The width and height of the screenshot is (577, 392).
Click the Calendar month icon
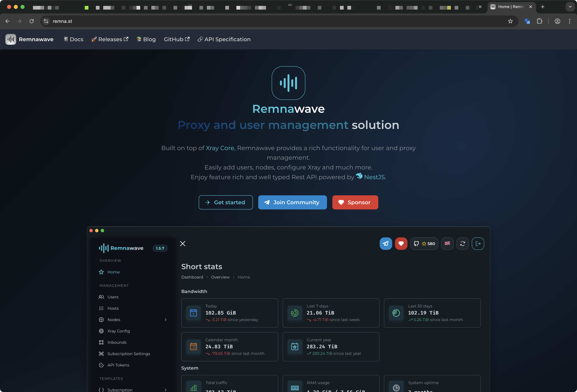click(193, 347)
